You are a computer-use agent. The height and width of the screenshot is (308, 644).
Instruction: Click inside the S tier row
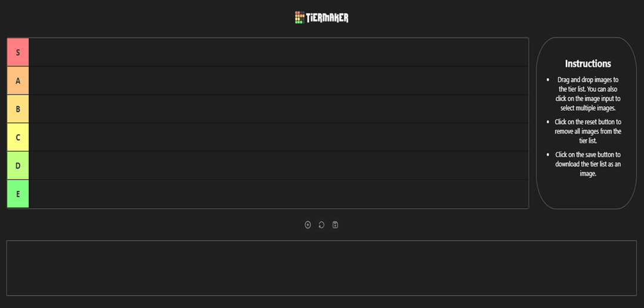tap(278, 52)
